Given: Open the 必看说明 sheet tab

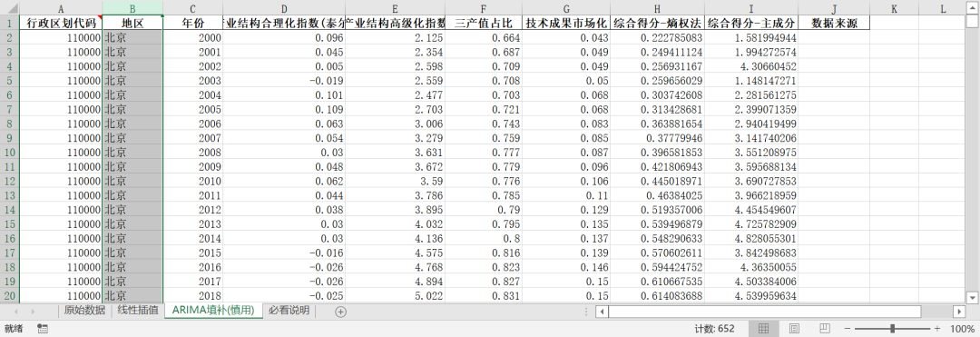Looking at the screenshot, I should [x=289, y=310].
